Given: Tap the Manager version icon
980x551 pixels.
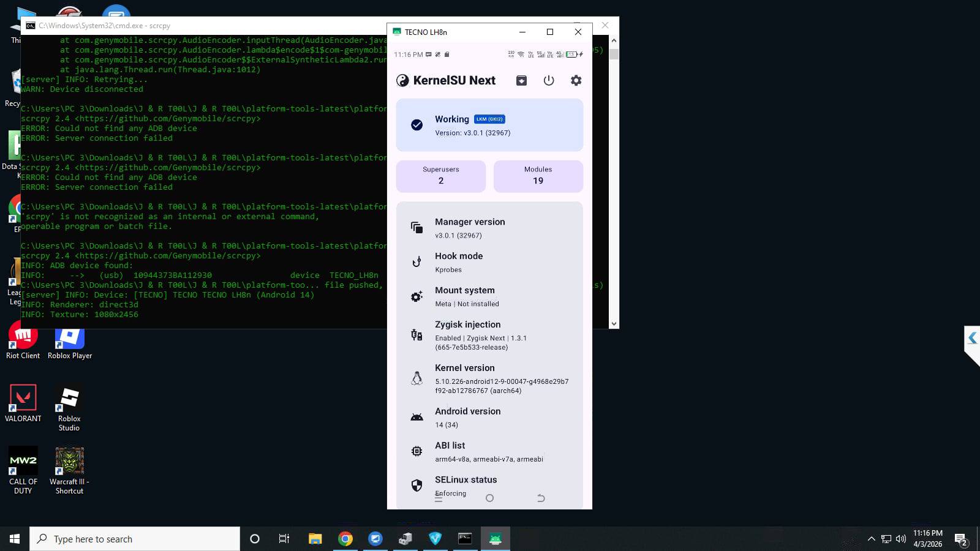Looking at the screenshot, I should point(417,228).
